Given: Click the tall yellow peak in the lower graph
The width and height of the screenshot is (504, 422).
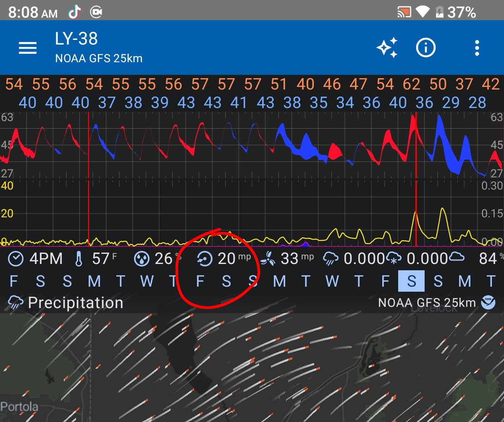Looking at the screenshot, I should coord(442,209).
